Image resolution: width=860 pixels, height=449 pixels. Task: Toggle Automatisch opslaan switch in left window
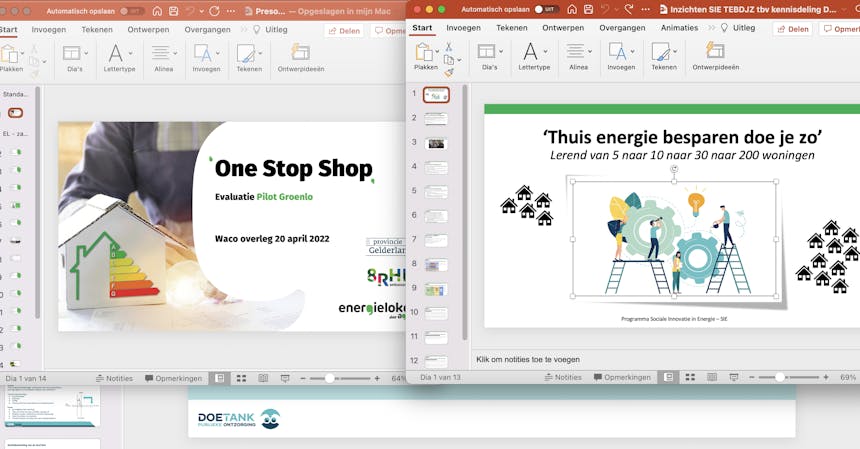pos(131,10)
